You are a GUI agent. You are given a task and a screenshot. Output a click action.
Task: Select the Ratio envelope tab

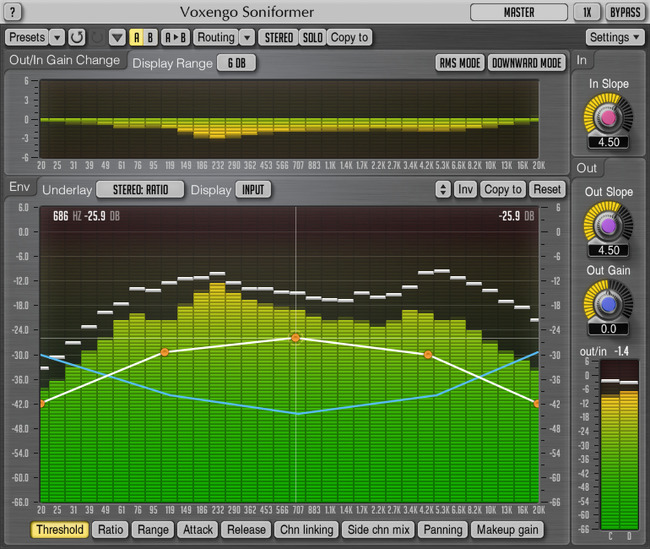click(110, 530)
